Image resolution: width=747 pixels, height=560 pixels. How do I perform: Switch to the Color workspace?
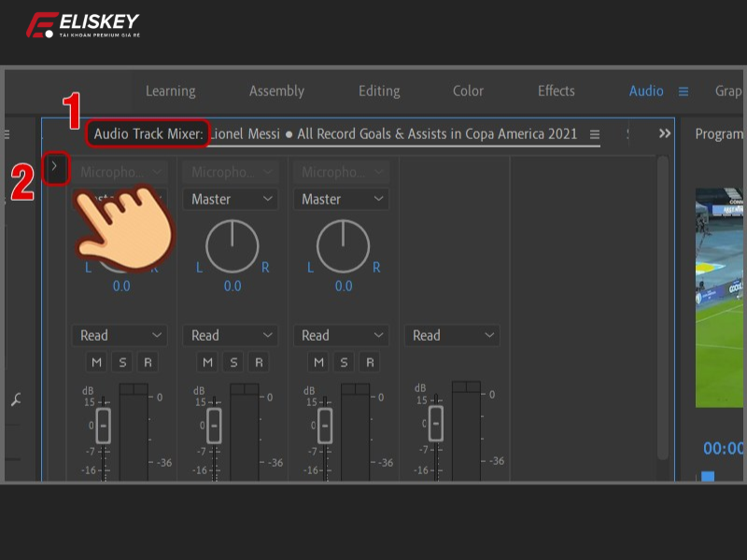pos(468,91)
